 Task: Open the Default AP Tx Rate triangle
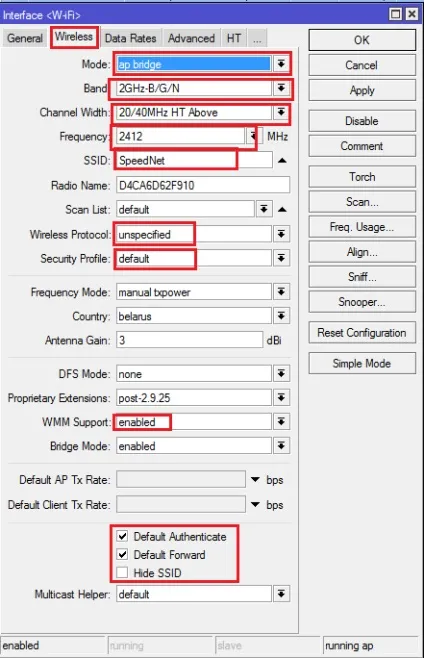point(255,479)
